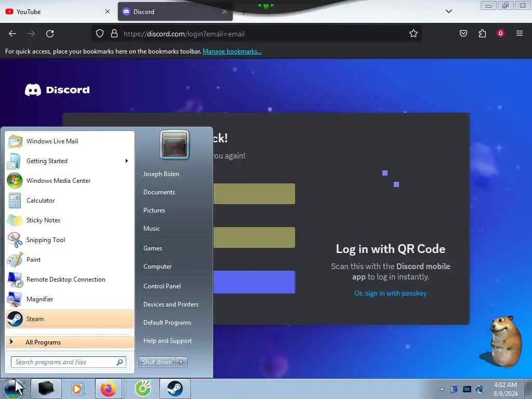Click Or, sign in with passkey link
Image resolution: width=532 pixels, height=399 pixels.
point(391,293)
